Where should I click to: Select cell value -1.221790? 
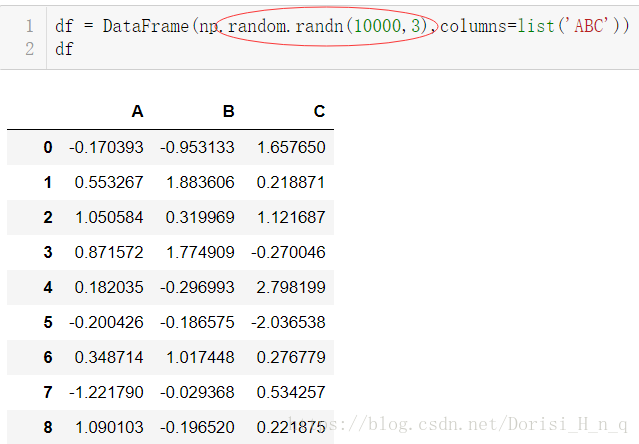pos(106,392)
